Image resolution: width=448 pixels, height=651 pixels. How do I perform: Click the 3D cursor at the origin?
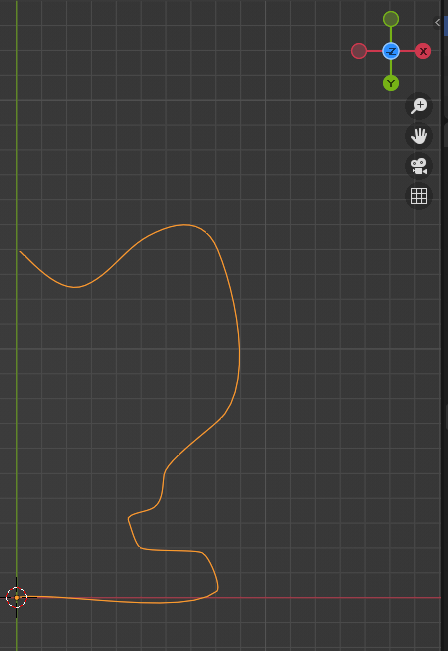pyautogui.click(x=17, y=597)
